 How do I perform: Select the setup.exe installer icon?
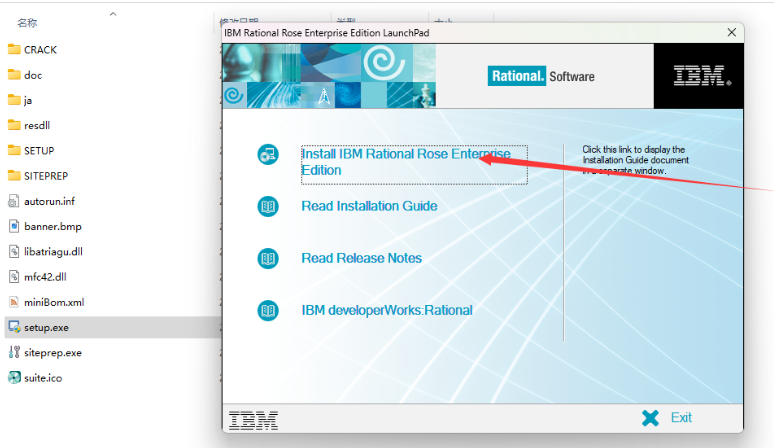(x=14, y=327)
